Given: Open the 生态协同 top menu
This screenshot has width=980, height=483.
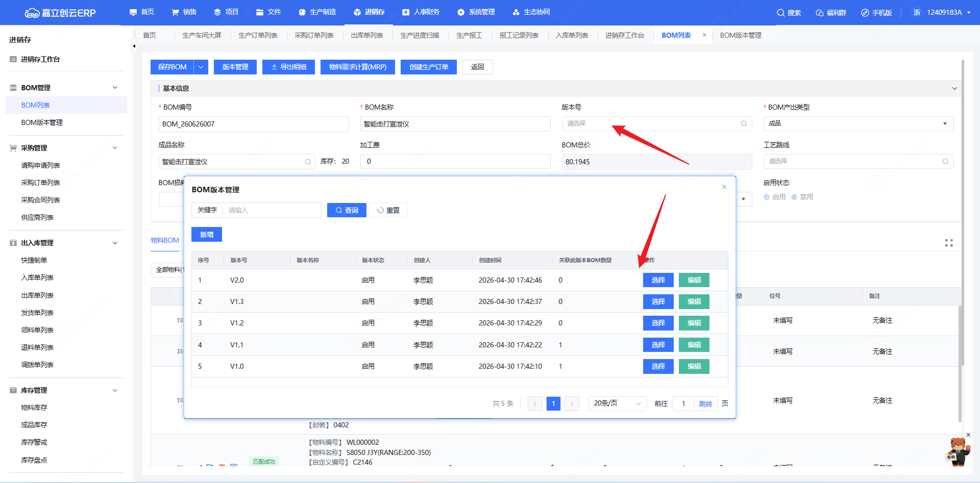Looking at the screenshot, I should (x=531, y=12).
